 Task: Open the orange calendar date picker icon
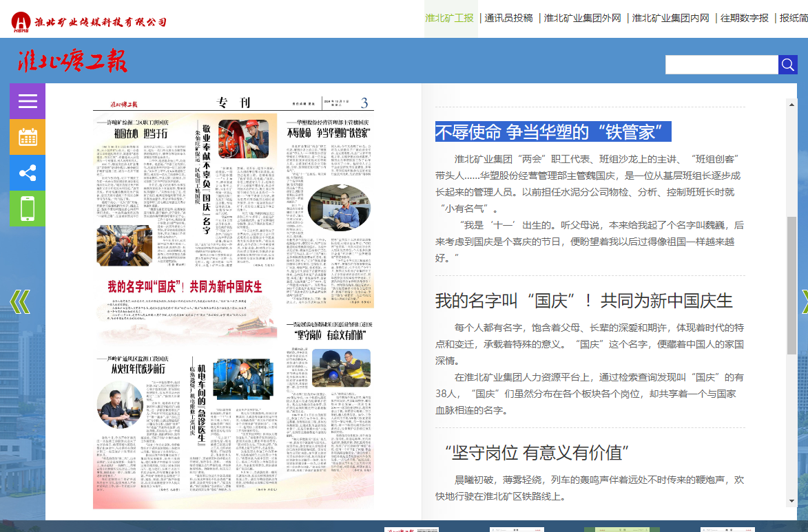coord(28,137)
